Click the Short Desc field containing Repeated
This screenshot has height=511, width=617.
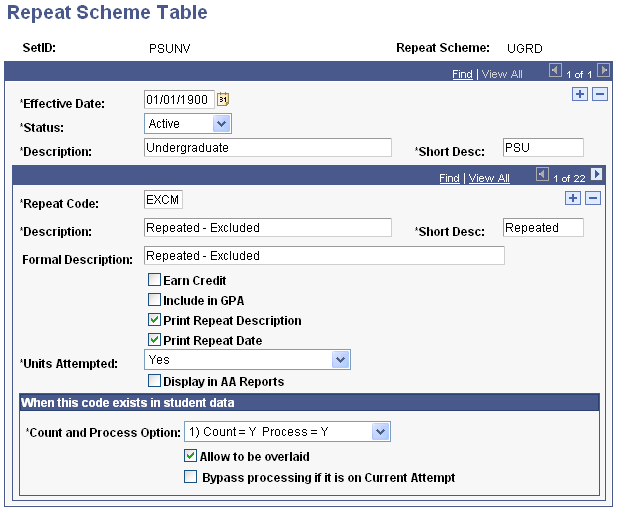point(543,228)
